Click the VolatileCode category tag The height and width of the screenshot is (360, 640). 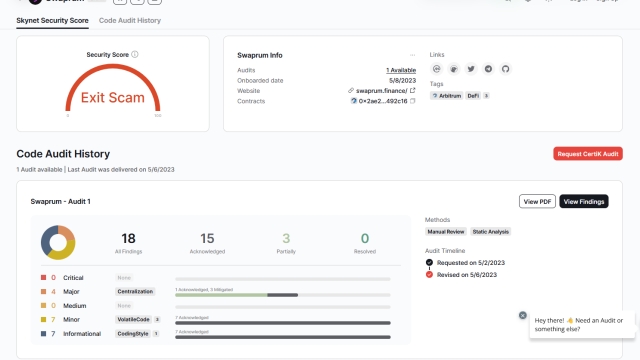coord(133,320)
